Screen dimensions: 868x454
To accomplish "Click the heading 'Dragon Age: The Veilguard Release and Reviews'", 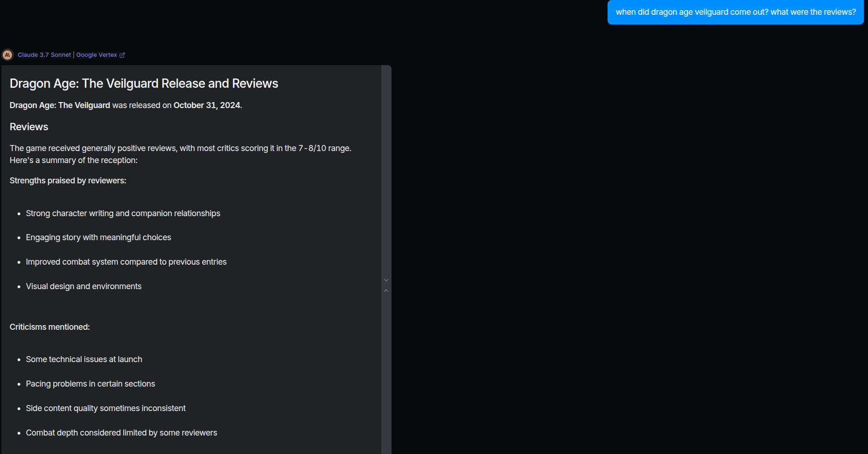I will tap(144, 84).
